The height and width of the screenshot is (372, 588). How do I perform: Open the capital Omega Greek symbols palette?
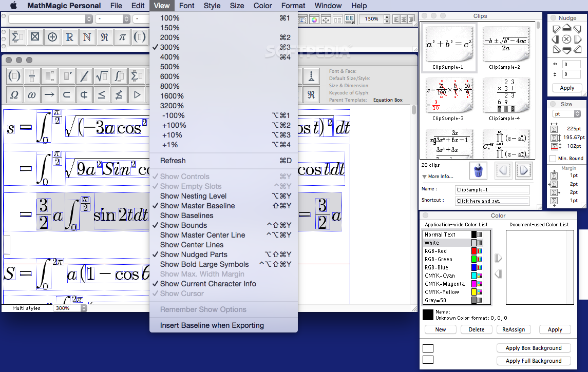pos(14,94)
